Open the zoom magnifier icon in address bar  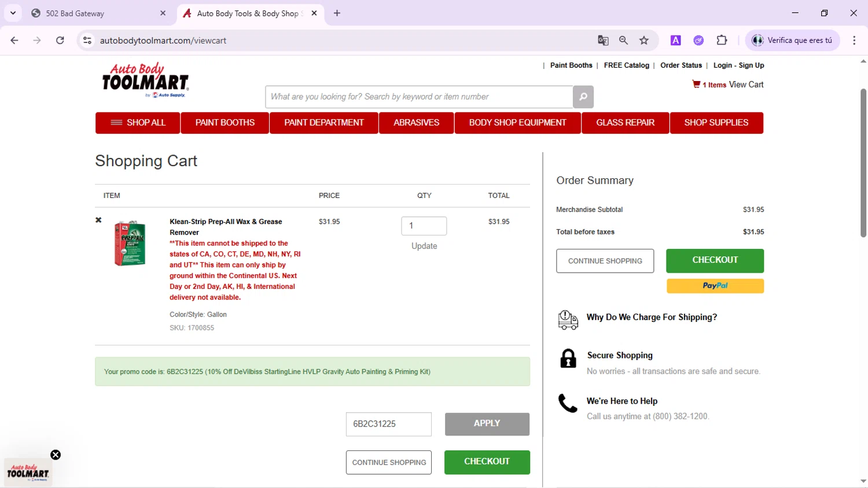(x=623, y=41)
